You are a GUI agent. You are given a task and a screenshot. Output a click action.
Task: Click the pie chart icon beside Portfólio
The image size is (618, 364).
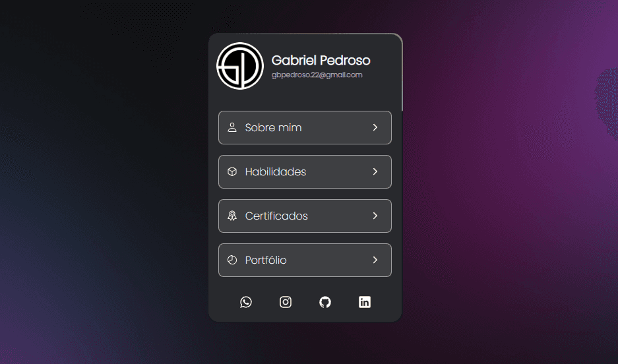[232, 260]
